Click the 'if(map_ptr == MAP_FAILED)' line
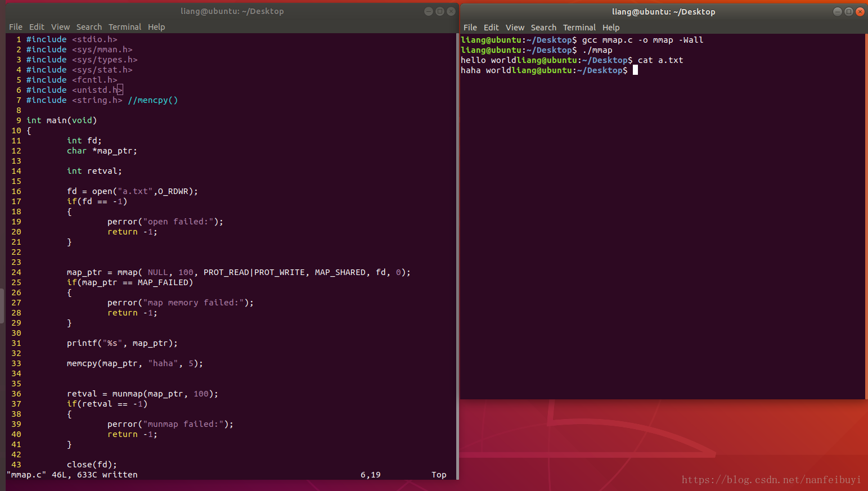 point(130,282)
